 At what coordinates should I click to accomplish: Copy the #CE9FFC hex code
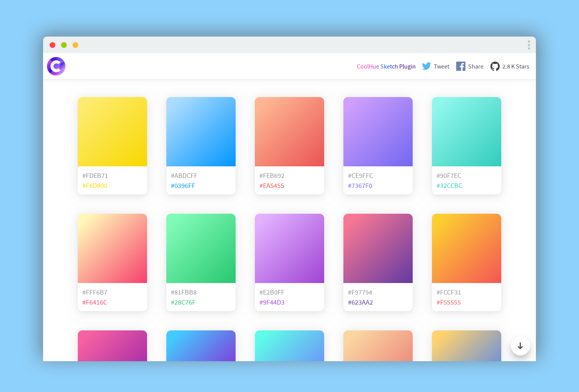tap(360, 176)
